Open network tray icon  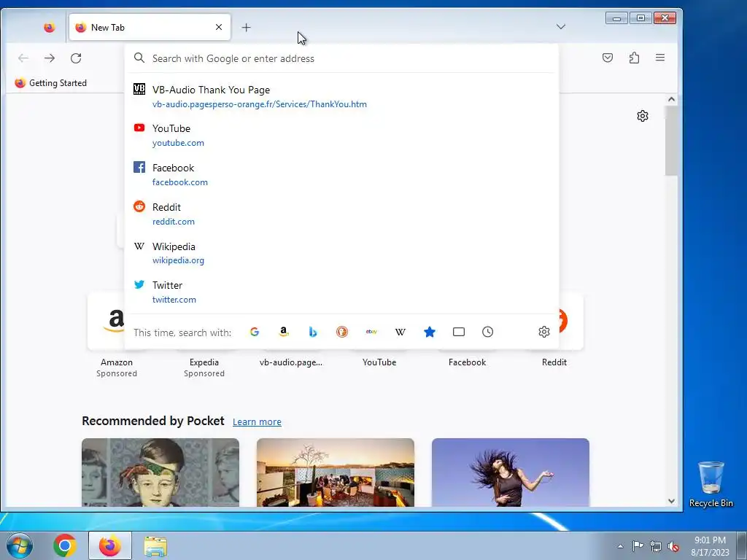point(656,546)
